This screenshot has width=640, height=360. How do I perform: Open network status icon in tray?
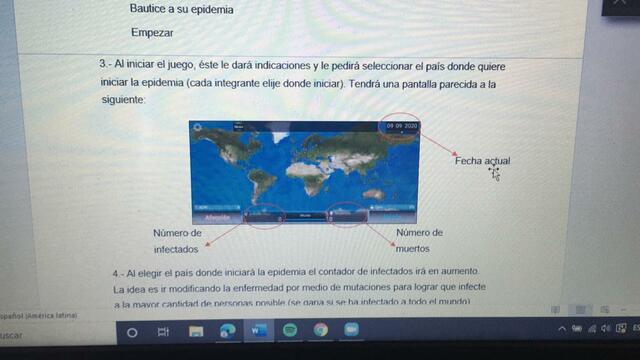592,329
